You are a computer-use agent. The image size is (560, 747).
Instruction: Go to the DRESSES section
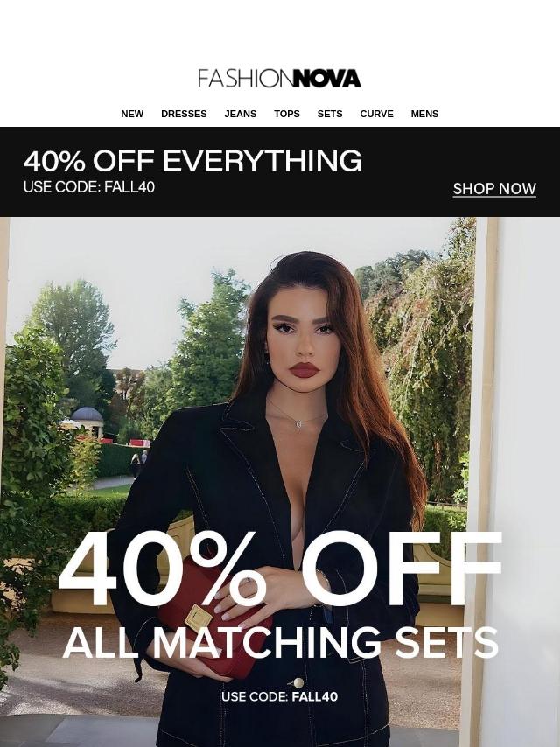coord(184,114)
